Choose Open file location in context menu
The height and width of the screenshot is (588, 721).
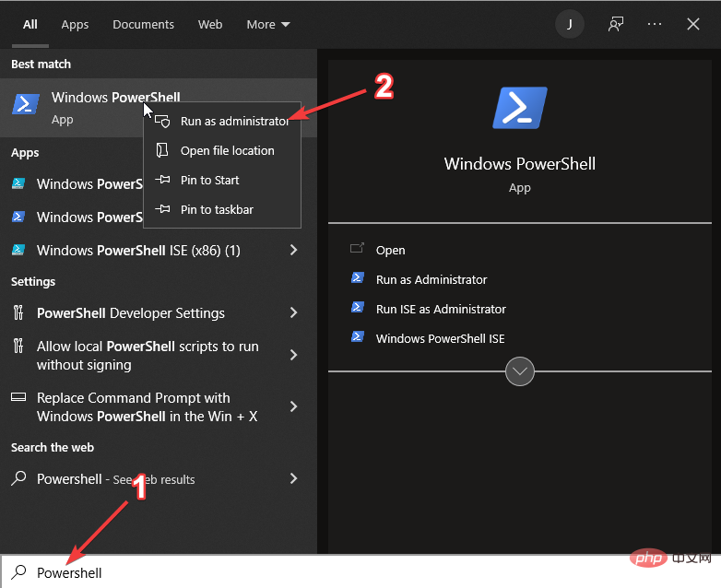point(222,151)
